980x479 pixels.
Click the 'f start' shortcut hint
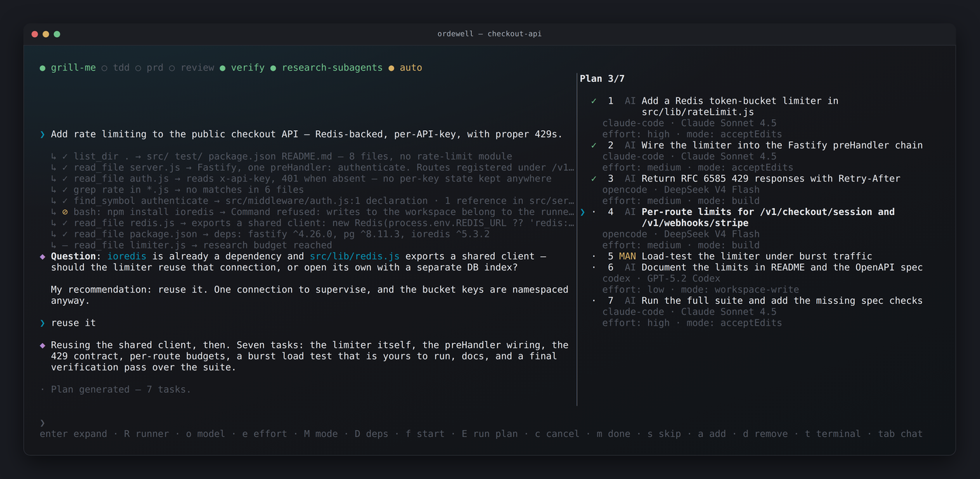pyautogui.click(x=425, y=434)
